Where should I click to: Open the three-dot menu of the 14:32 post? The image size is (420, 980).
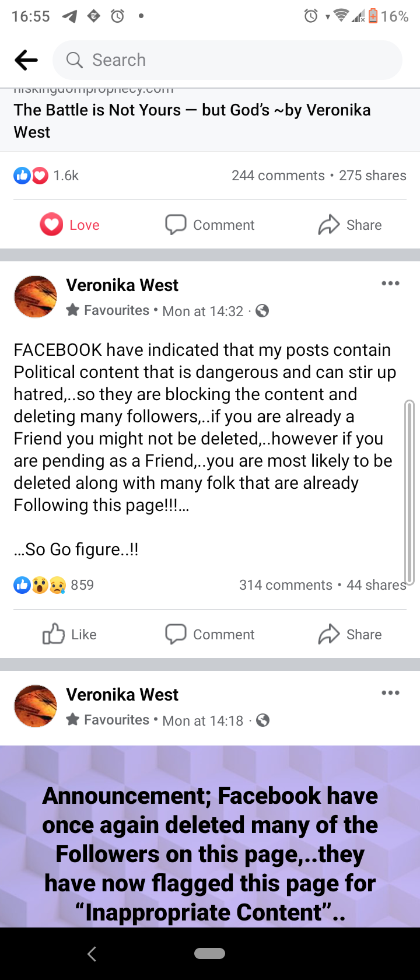pyautogui.click(x=390, y=283)
